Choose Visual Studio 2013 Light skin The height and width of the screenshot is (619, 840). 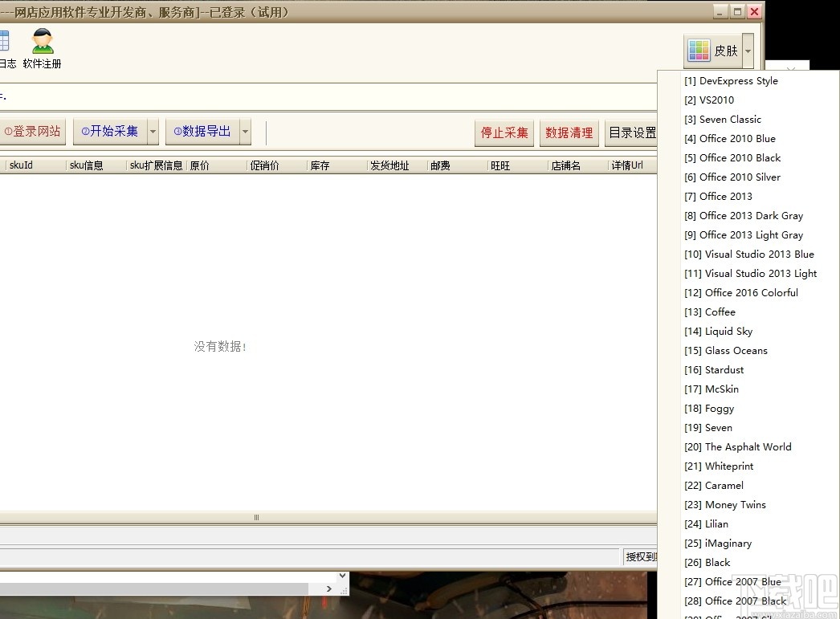751,274
